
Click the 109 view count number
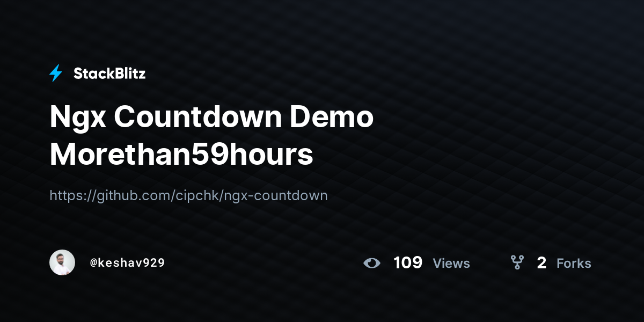coord(408,263)
